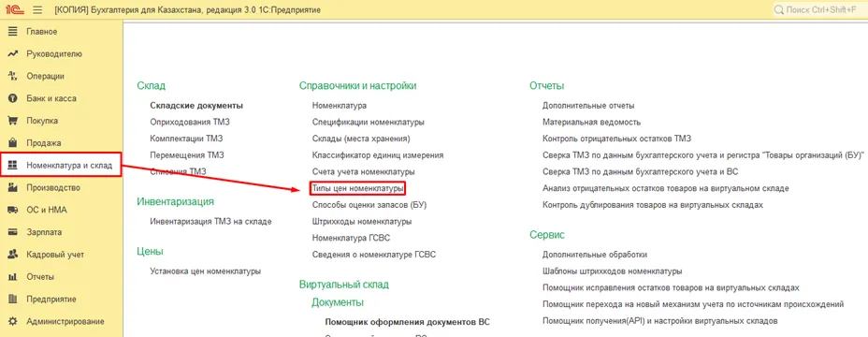868x337 pixels.
Task: Click the Операции section icon
Action: click(13, 76)
